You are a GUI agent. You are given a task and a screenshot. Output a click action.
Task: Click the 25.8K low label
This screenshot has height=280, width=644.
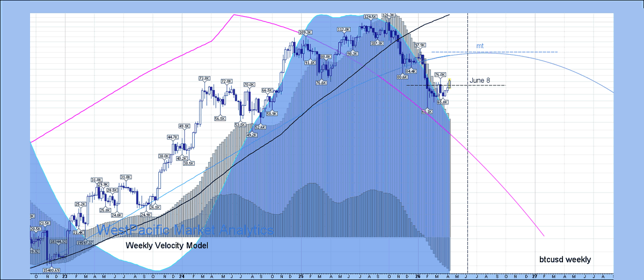(105, 210)
